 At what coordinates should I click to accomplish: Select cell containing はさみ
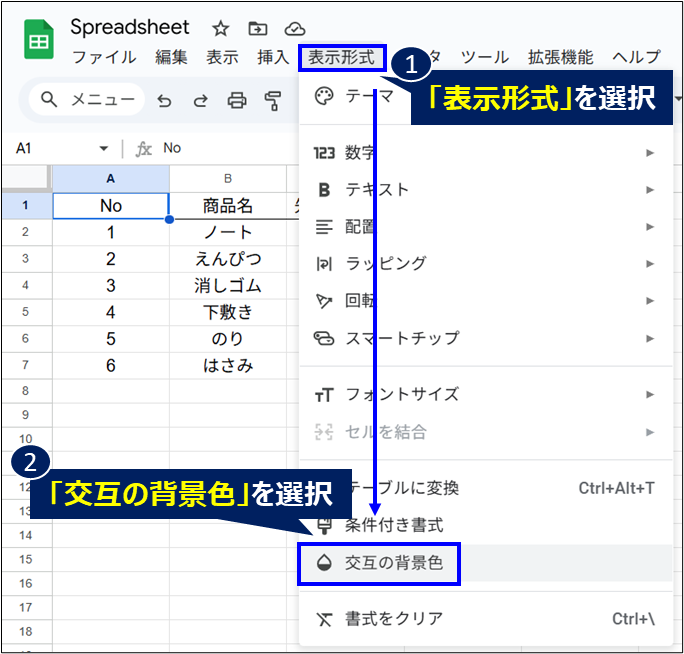[x=228, y=366]
